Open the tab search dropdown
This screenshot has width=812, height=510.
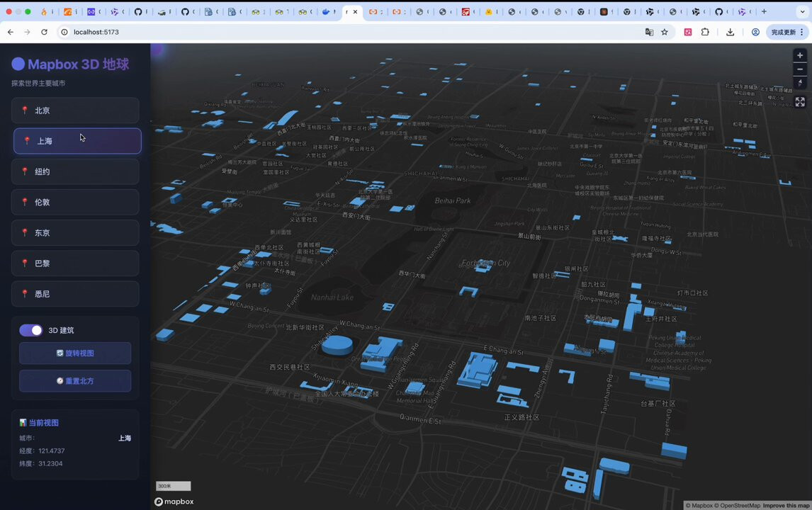802,11
